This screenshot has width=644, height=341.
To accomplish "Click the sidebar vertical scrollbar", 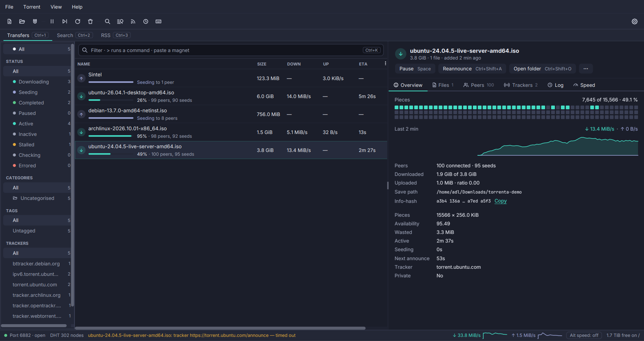I will 72,176.
